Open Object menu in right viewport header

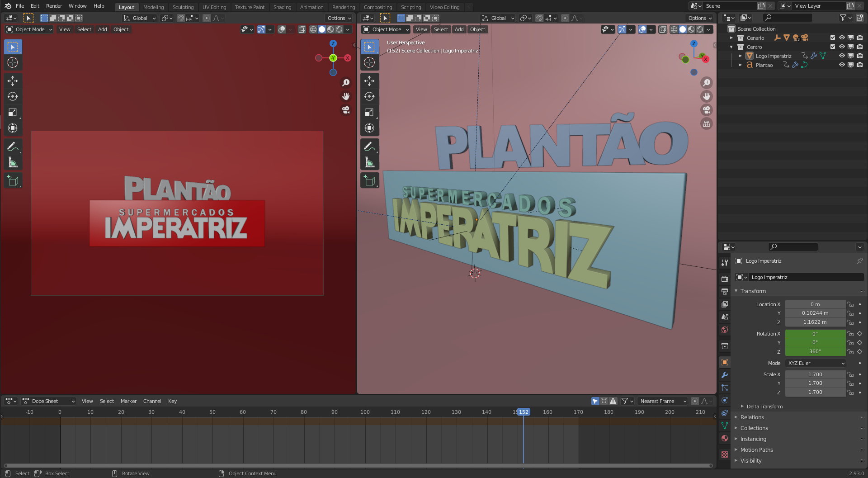[x=477, y=29]
